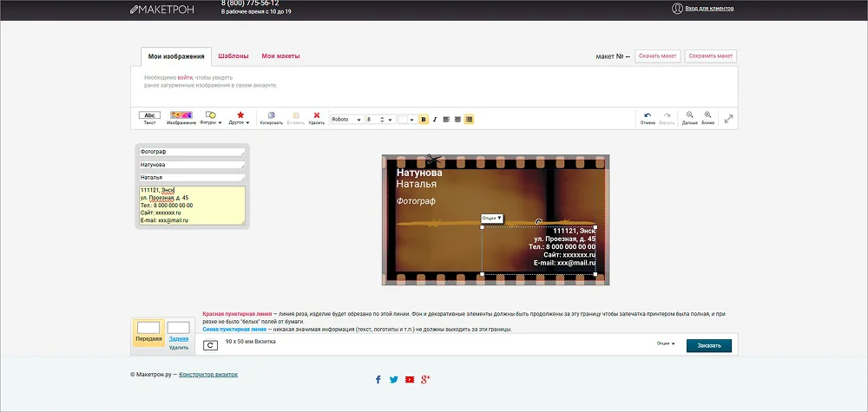Open the text color swatch picker
868x412 pixels.
[x=407, y=119]
